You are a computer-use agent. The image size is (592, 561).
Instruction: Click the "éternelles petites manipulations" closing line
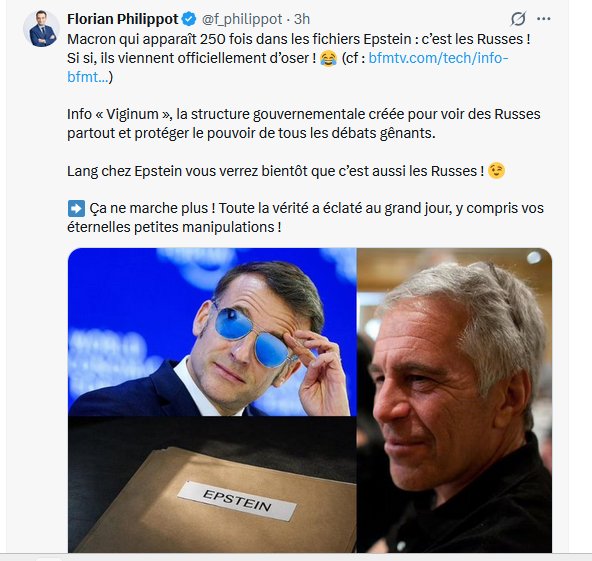pyautogui.click(x=174, y=227)
